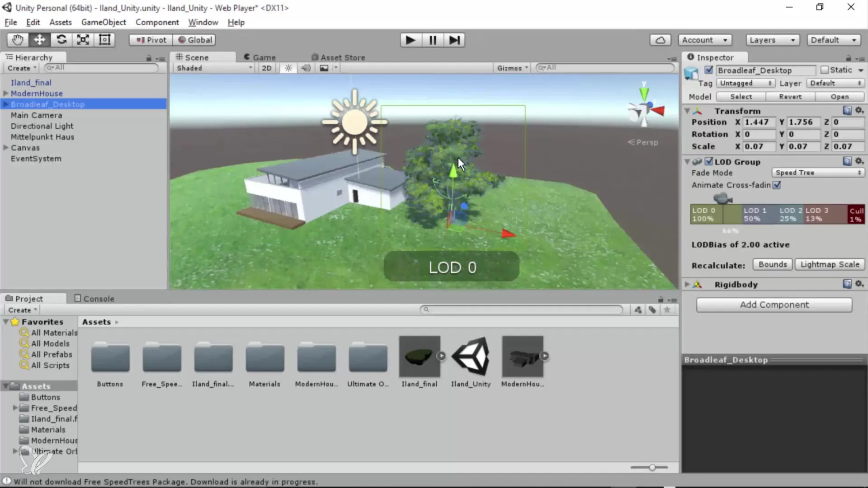Open Transform component help icon

847,111
